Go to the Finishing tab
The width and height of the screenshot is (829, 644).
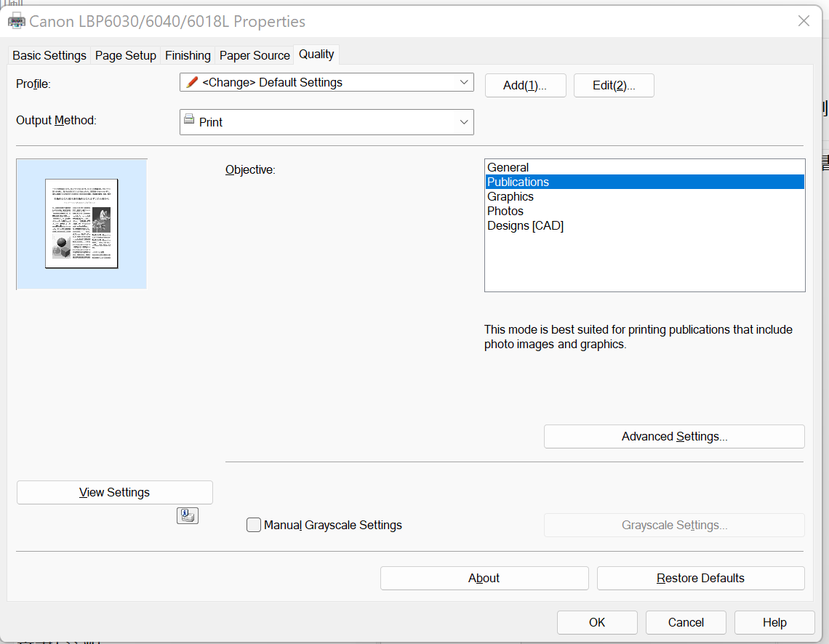[x=188, y=55]
